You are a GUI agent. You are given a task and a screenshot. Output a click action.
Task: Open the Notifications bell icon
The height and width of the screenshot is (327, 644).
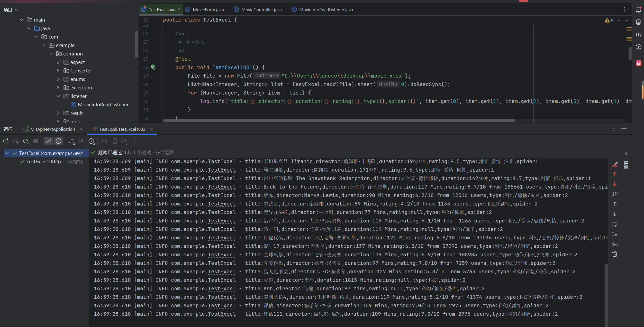coord(638,10)
